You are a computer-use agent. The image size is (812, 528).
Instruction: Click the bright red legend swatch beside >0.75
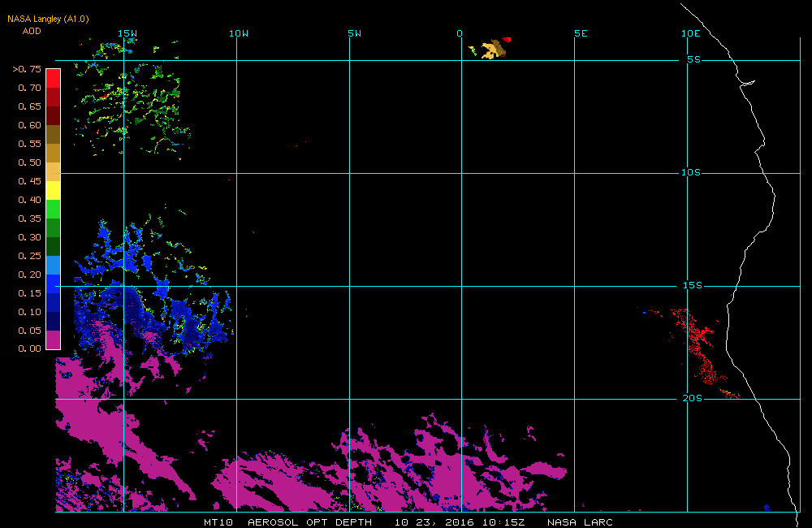click(x=54, y=78)
